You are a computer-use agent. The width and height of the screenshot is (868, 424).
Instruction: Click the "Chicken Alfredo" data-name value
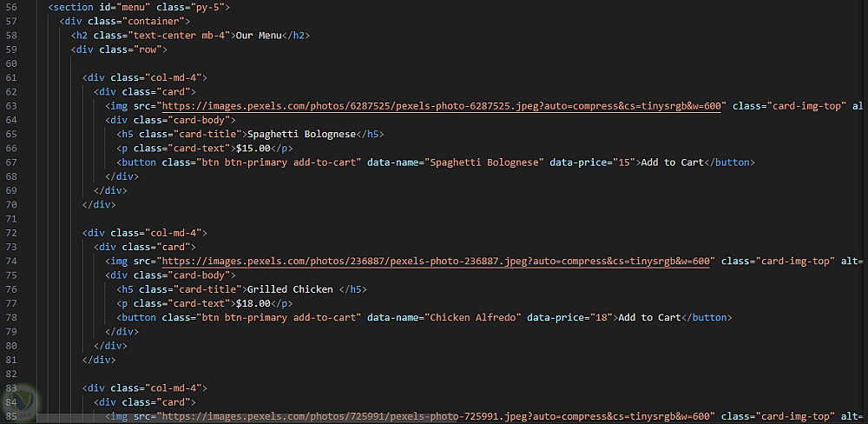point(473,318)
